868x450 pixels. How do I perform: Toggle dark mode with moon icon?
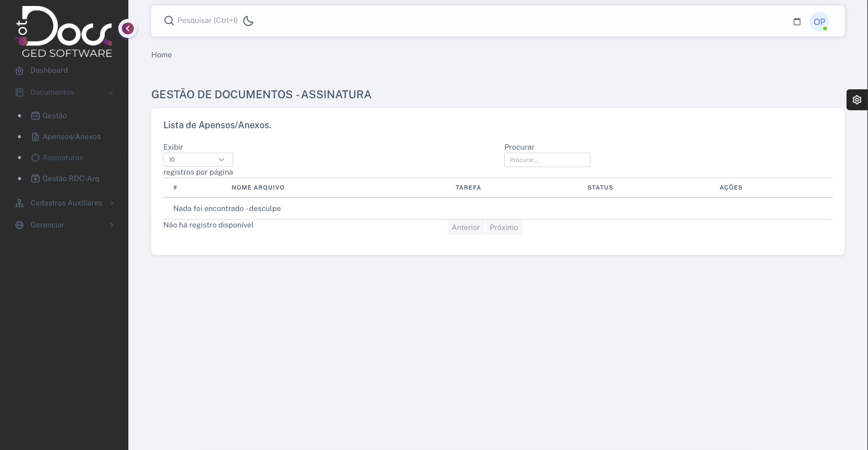[248, 20]
